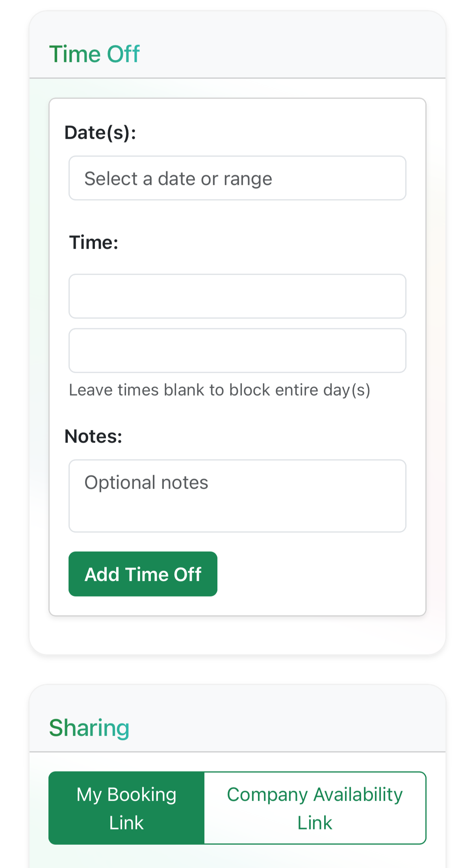Image resolution: width=475 pixels, height=868 pixels.
Task: Focus the second empty Time input
Action: point(237,351)
